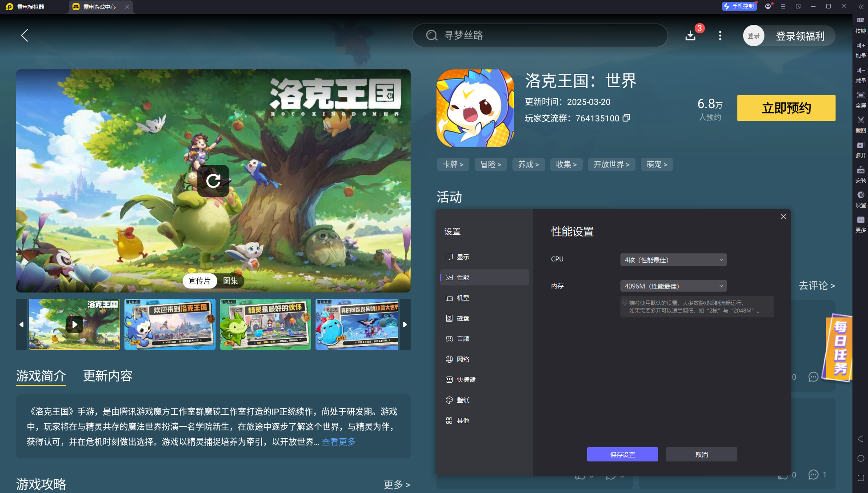868x493 pixels.
Task: Open the three-dot more options menu
Action: 720,36
